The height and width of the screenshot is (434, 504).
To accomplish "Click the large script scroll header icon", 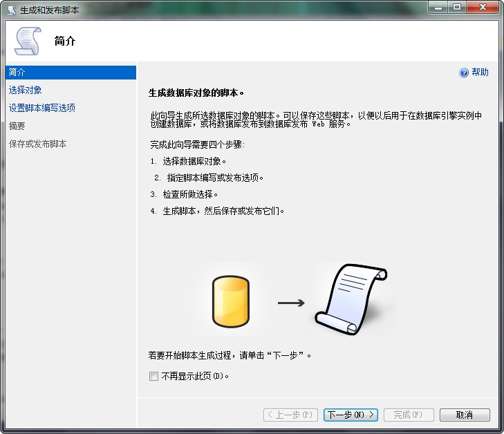I will click(x=28, y=41).
